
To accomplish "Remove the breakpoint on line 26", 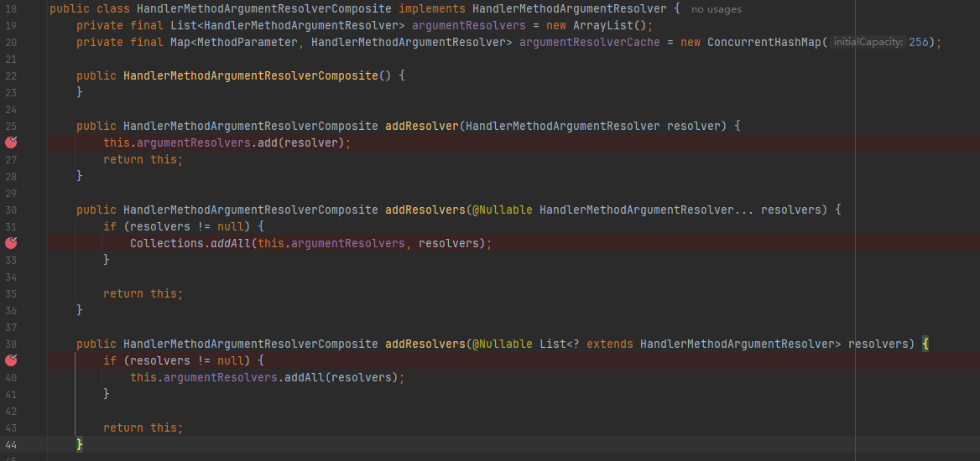I will tap(11, 142).
